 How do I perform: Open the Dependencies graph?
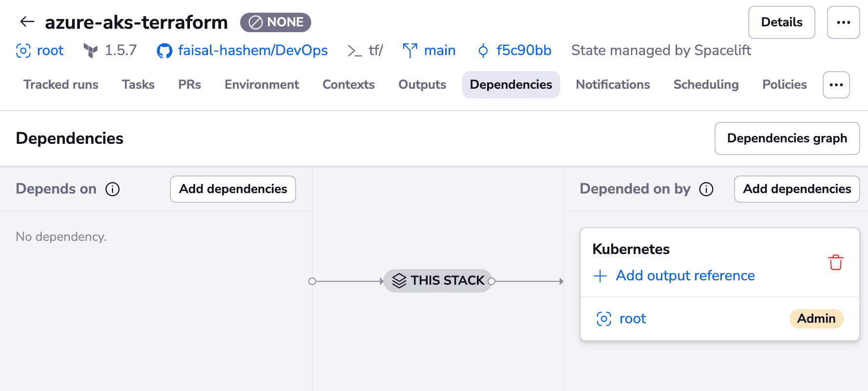tap(787, 138)
